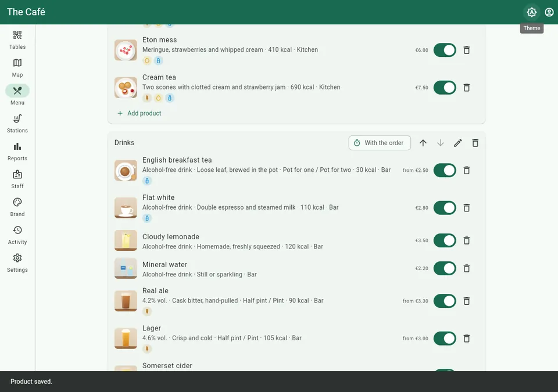Open Stations in the sidebar
Image resolution: width=558 pixels, height=392 pixels.
(17, 124)
